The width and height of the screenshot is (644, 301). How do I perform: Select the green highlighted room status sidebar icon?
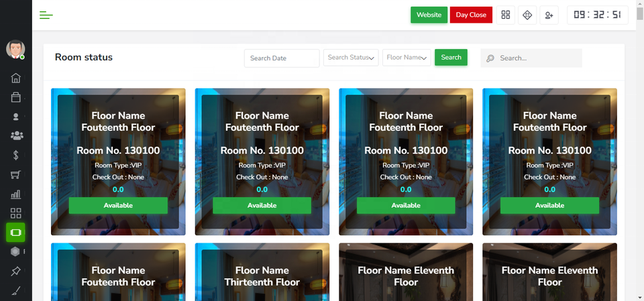[15, 233]
